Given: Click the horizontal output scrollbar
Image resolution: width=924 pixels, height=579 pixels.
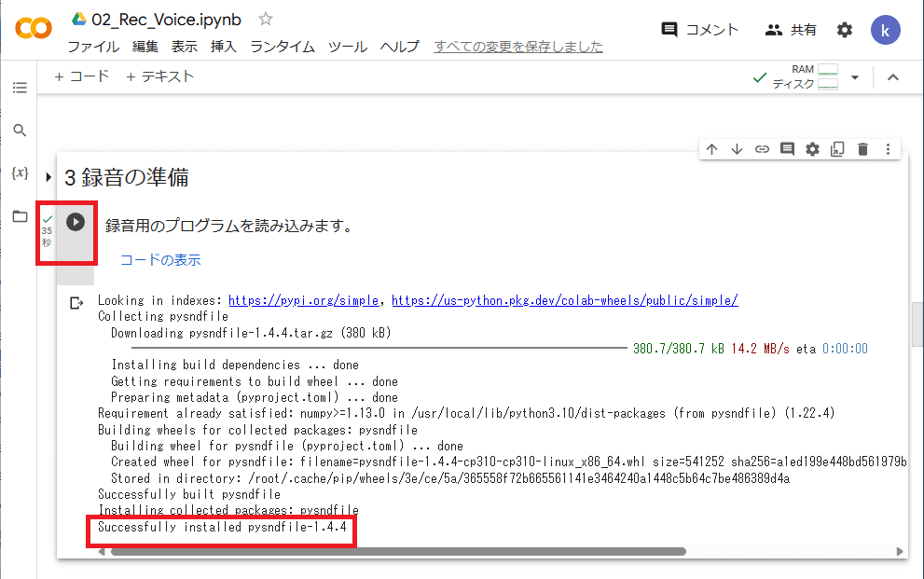Looking at the screenshot, I should (398, 552).
